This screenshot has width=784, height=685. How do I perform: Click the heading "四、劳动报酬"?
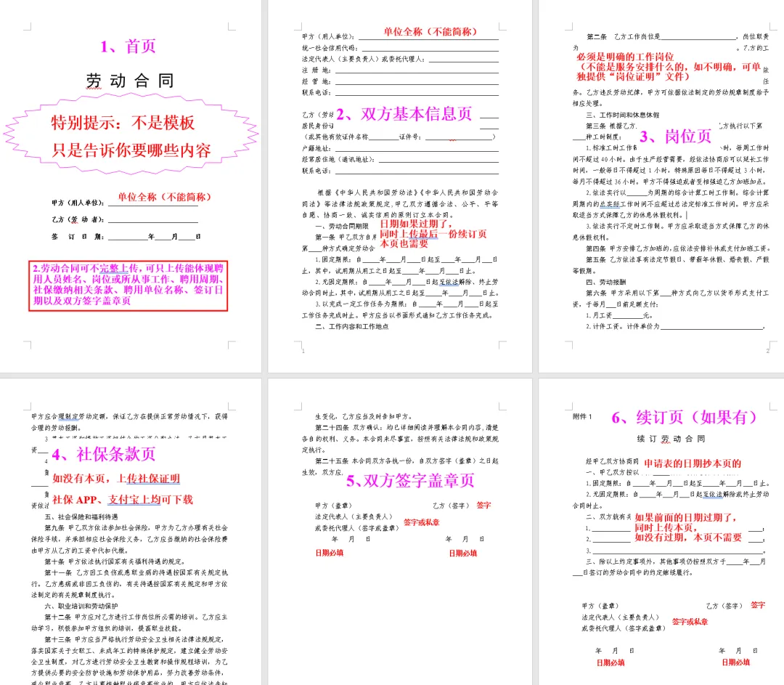[606, 282]
